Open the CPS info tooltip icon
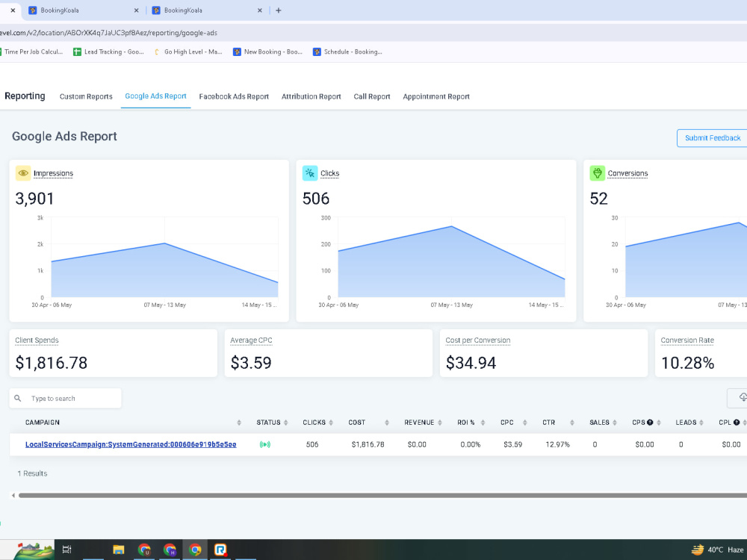This screenshot has width=747, height=560. click(650, 423)
